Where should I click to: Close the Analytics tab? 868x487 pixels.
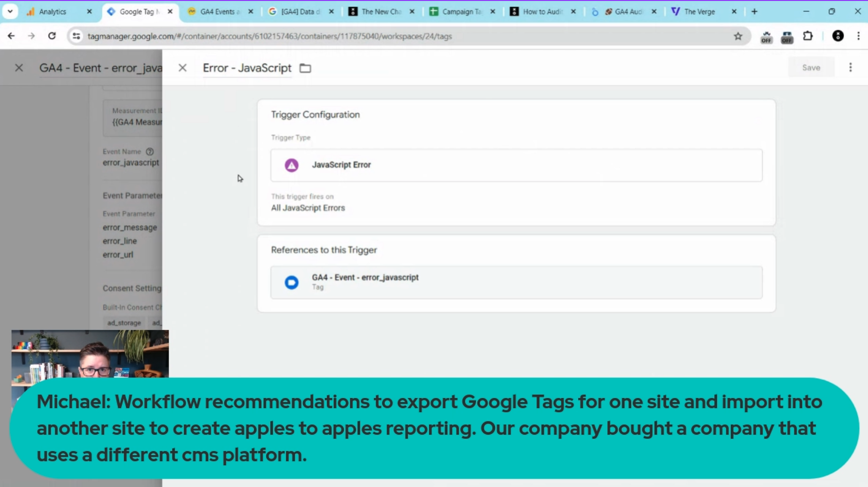(89, 11)
